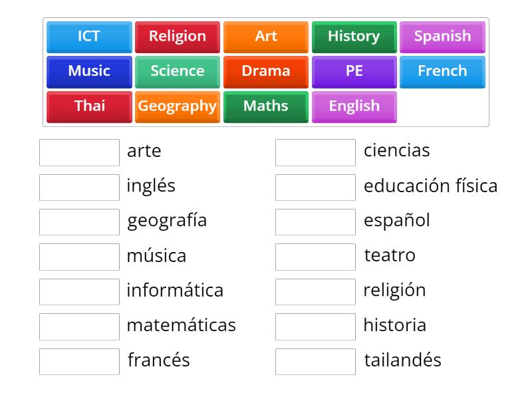Image resolution: width=532 pixels, height=399 pixels.
Task: Click the answer box beside ciencias
Action: (x=315, y=152)
